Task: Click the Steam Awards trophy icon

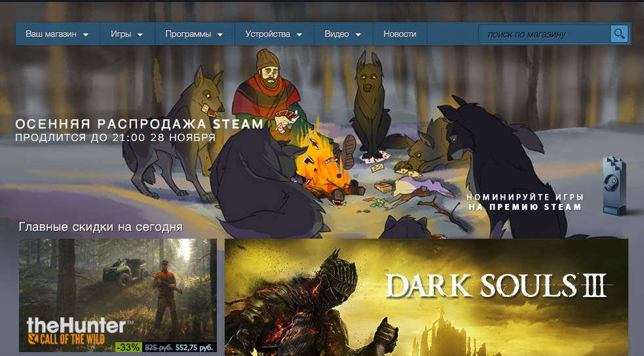Action: tap(614, 186)
